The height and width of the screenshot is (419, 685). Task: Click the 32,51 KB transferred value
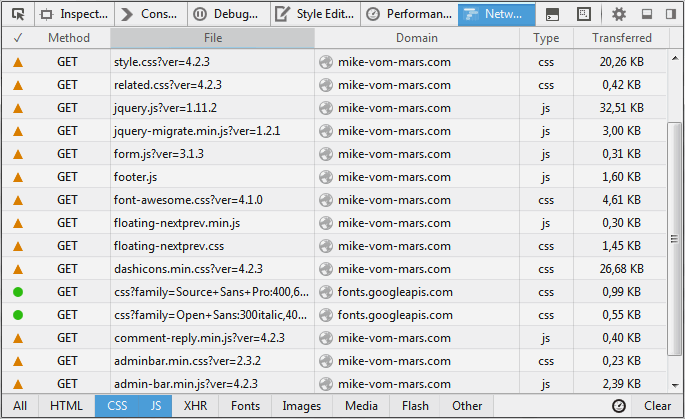(x=621, y=108)
